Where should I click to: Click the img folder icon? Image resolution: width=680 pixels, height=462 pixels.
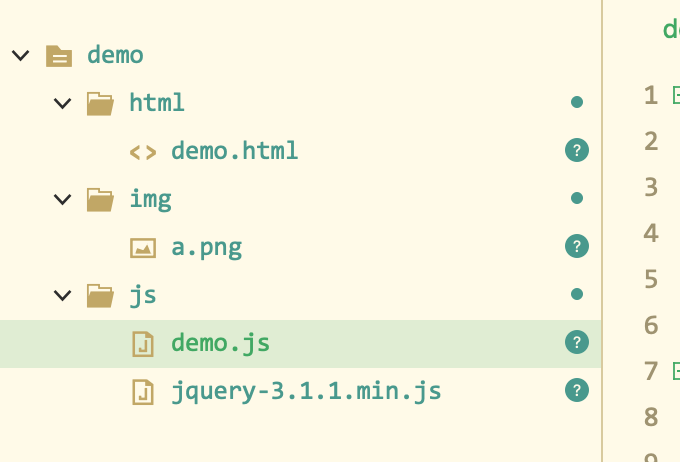(x=100, y=200)
